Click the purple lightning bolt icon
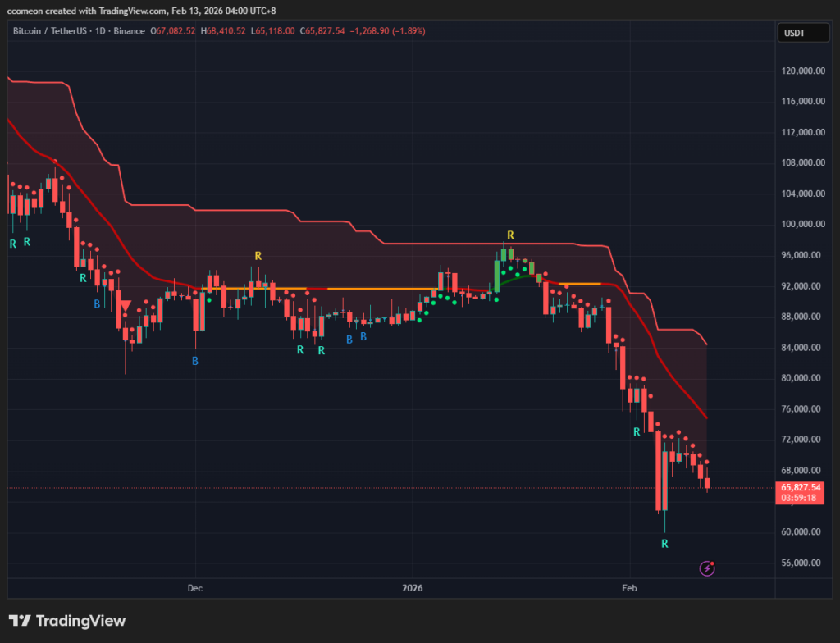 click(707, 568)
